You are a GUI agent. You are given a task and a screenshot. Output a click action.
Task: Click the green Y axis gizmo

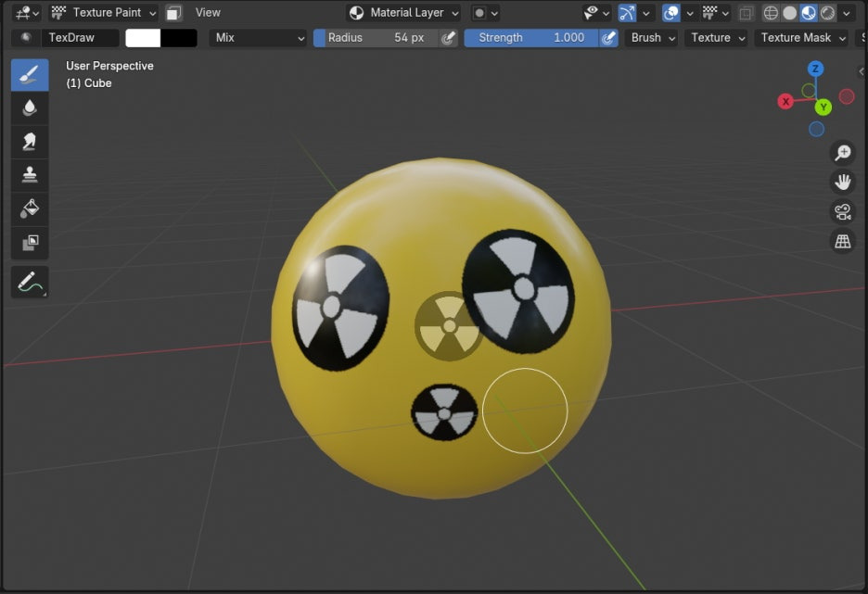click(x=823, y=107)
